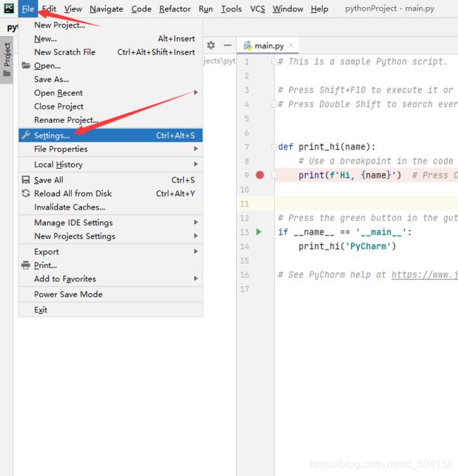Click 'print_hi(name):' function definition text
The image size is (458, 476).
click(337, 147)
